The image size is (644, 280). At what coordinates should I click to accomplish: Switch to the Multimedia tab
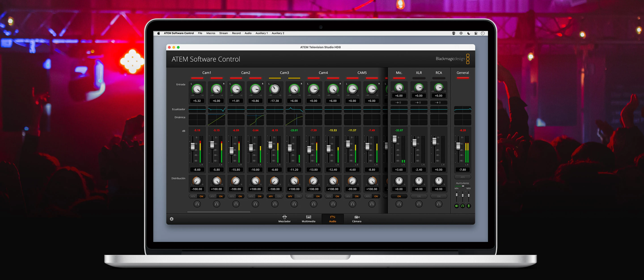point(309,219)
